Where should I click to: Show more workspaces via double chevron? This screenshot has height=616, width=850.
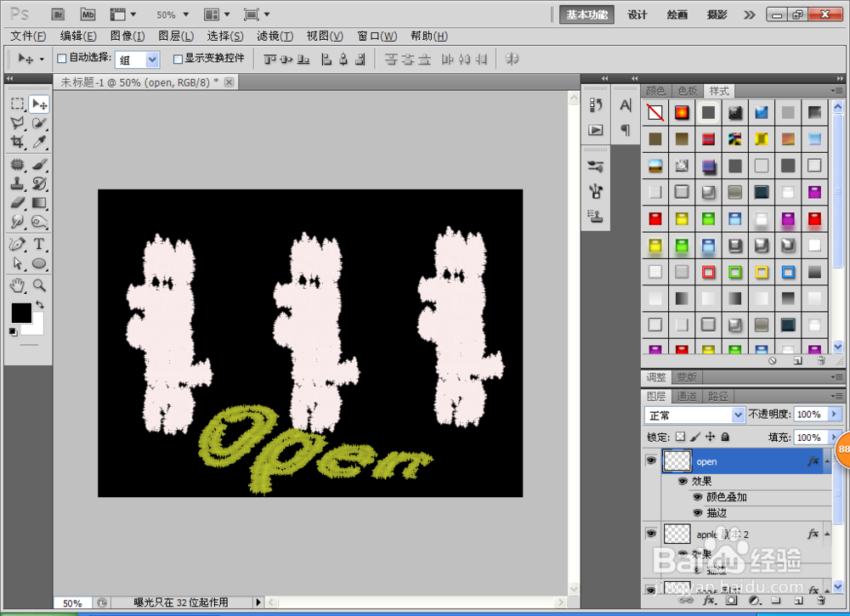[749, 14]
